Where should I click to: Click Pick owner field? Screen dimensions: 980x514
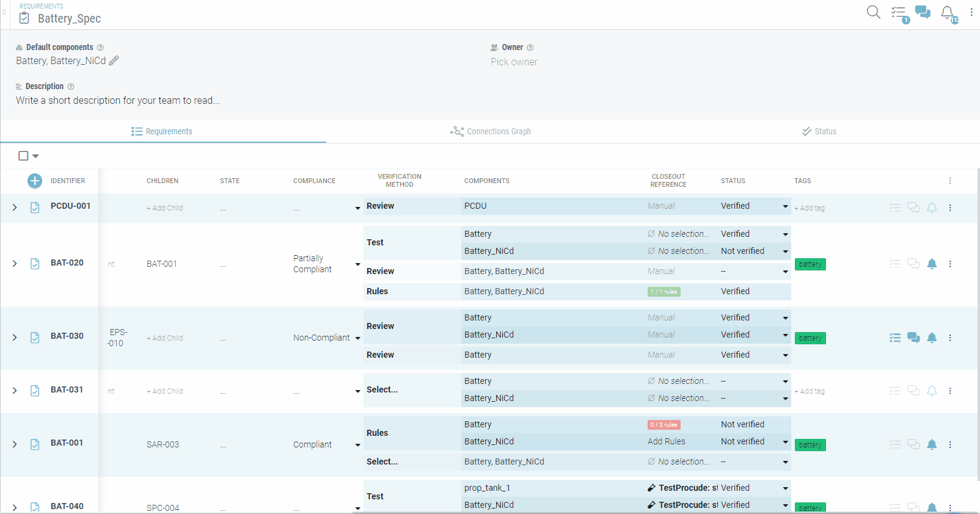[514, 62]
